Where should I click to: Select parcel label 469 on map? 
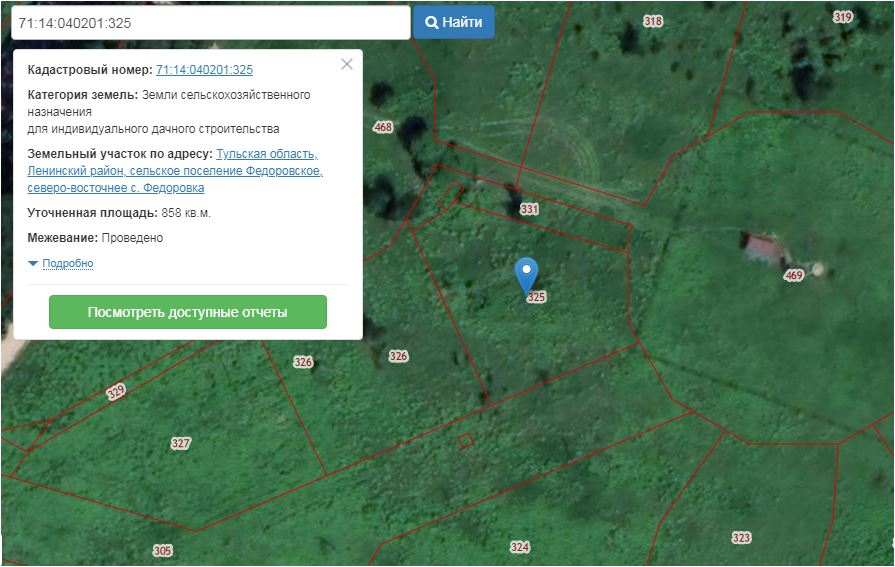point(794,275)
